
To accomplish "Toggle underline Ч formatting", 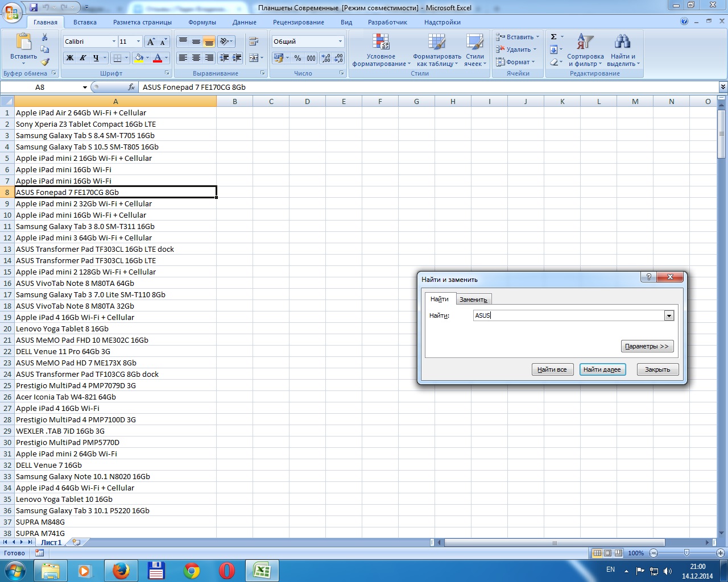I will click(96, 58).
